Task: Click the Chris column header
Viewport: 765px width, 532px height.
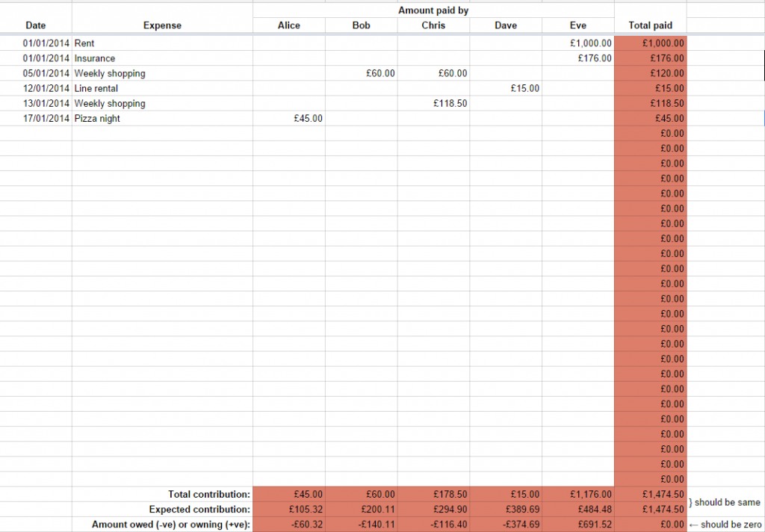Action: click(433, 25)
